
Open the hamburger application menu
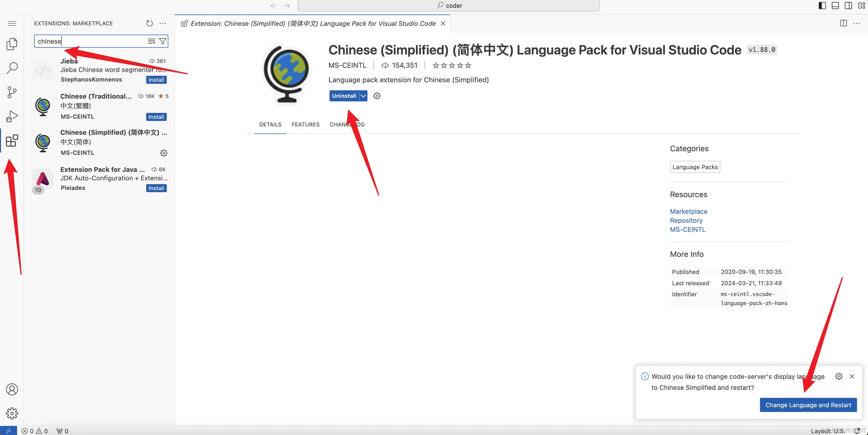tap(12, 23)
